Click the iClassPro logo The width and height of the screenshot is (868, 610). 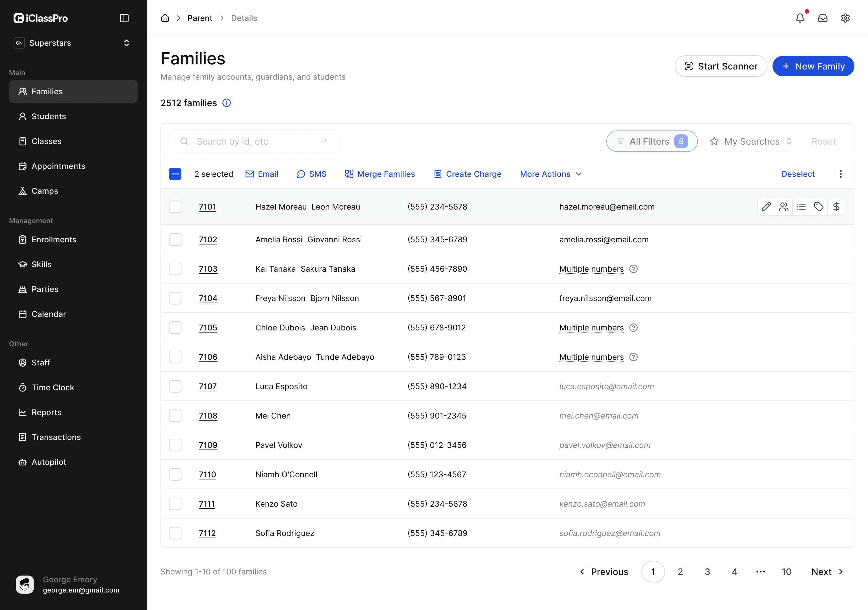[x=41, y=18]
